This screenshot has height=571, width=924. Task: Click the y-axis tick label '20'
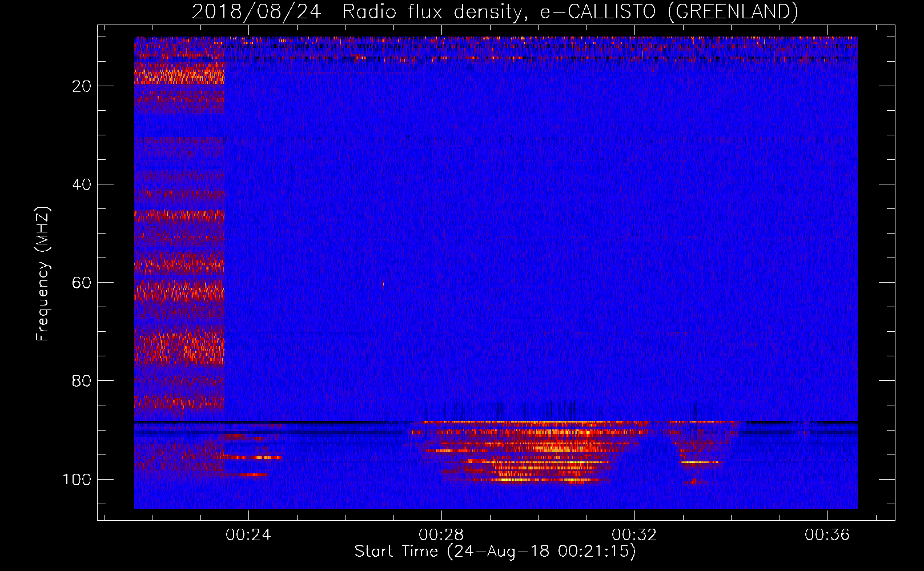82,86
